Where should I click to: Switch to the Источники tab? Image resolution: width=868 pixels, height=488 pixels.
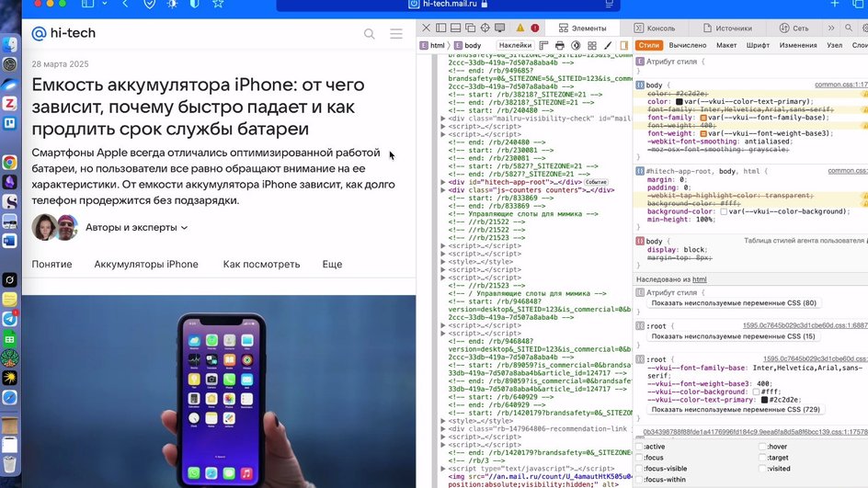pyautogui.click(x=727, y=28)
